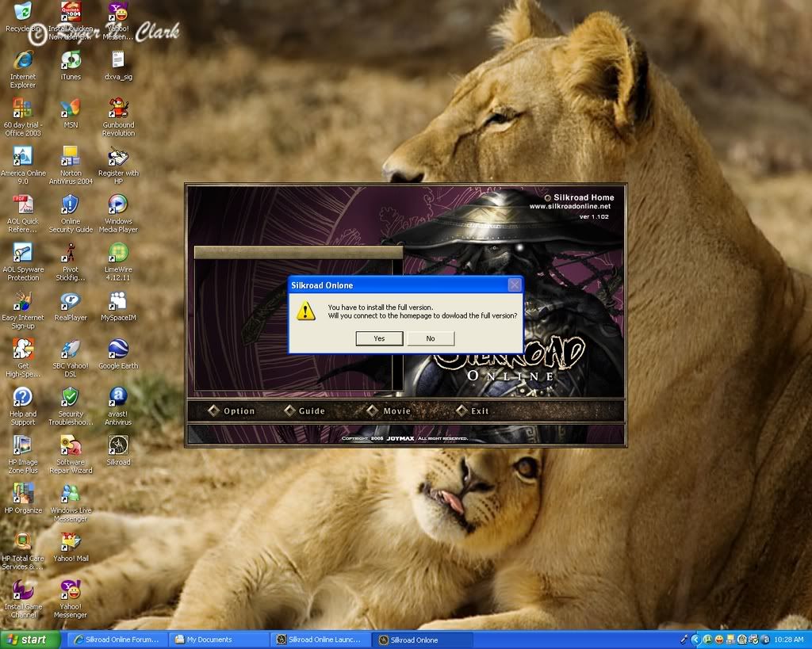Open the Recycle Bin desktop icon

pos(23,17)
